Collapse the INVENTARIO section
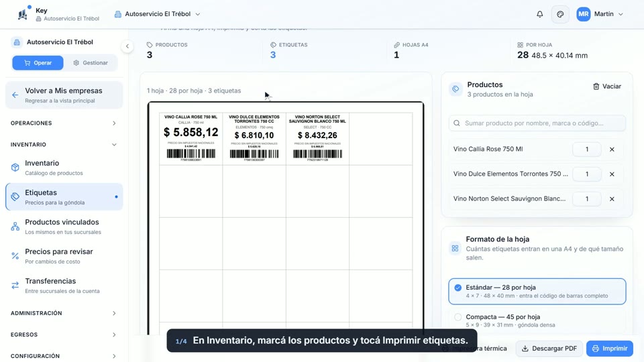Image resolution: width=644 pixels, height=362 pixels. click(x=64, y=145)
